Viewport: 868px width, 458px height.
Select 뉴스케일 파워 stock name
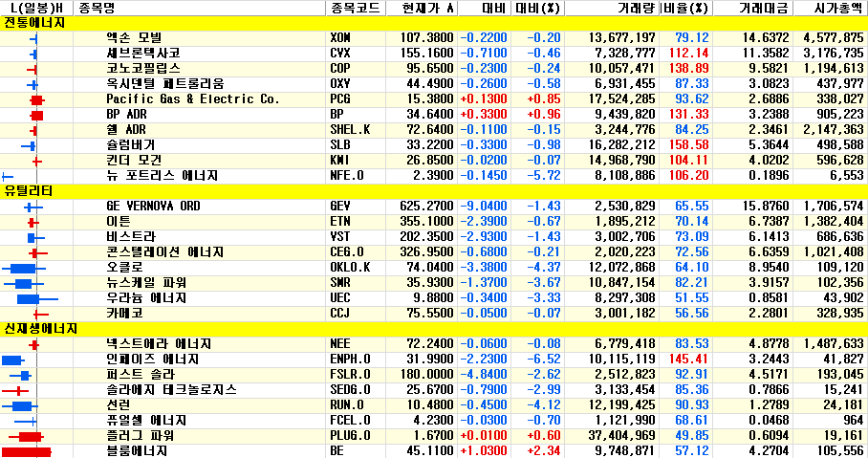[146, 282]
